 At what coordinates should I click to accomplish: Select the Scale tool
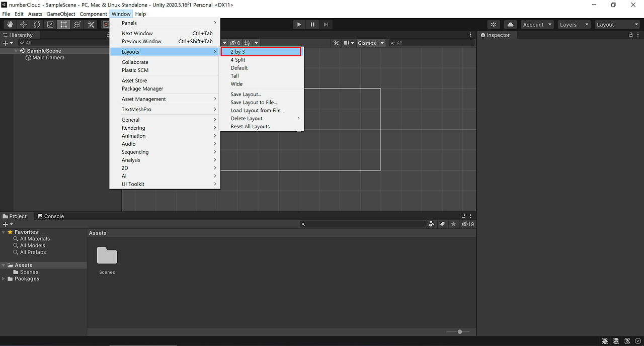(x=50, y=25)
